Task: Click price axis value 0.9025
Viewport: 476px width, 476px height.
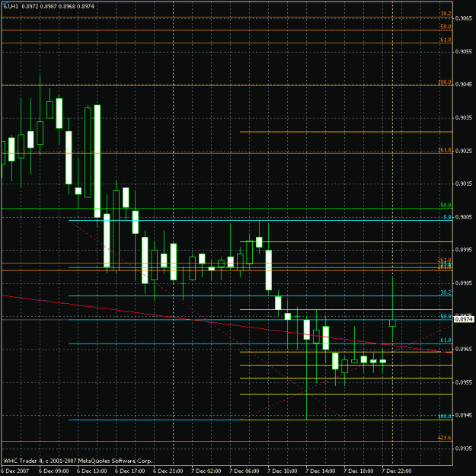Action: [x=464, y=151]
